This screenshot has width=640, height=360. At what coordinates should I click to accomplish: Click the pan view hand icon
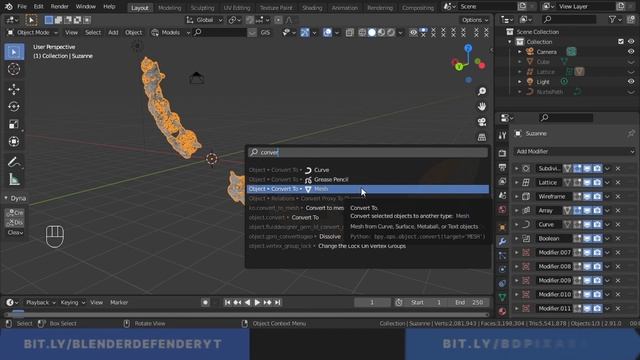(x=482, y=107)
